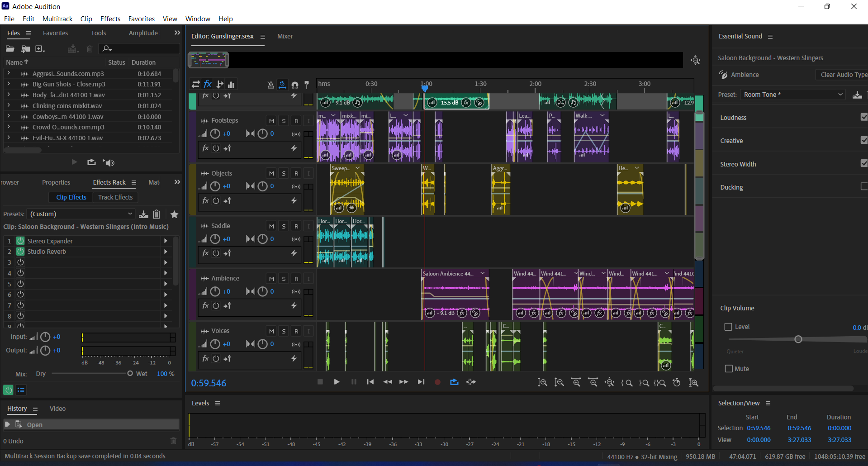Switch to the Video tab

57,409
